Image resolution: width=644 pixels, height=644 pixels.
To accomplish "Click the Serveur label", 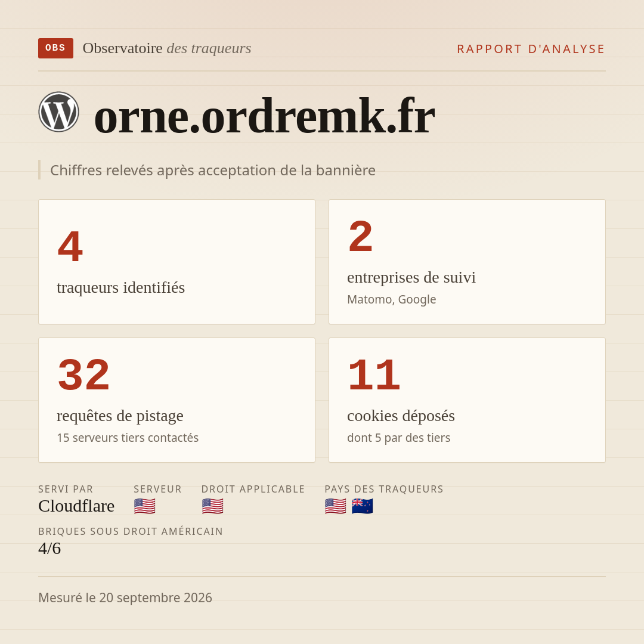I will [157, 489].
